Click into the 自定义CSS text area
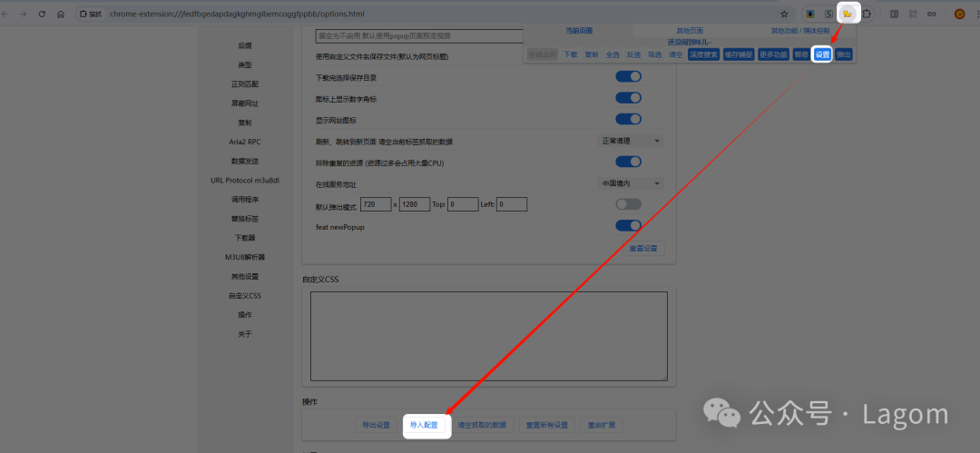Screen dimensions: 980x453 tap(489, 336)
